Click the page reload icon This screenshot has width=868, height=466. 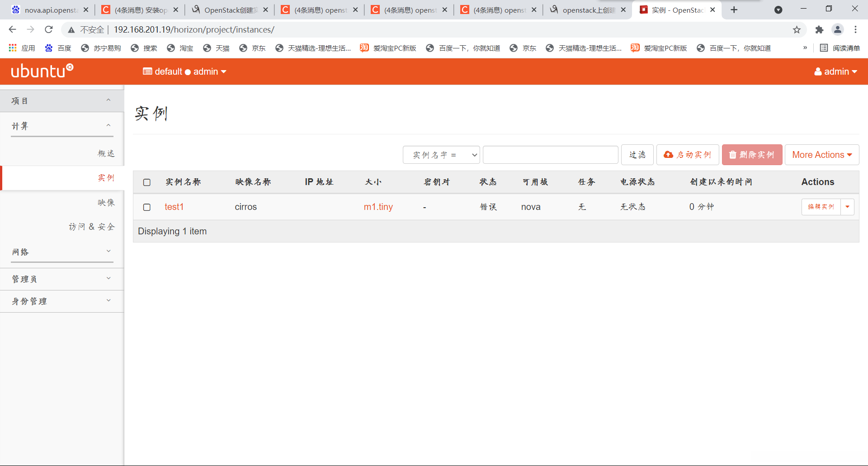48,29
